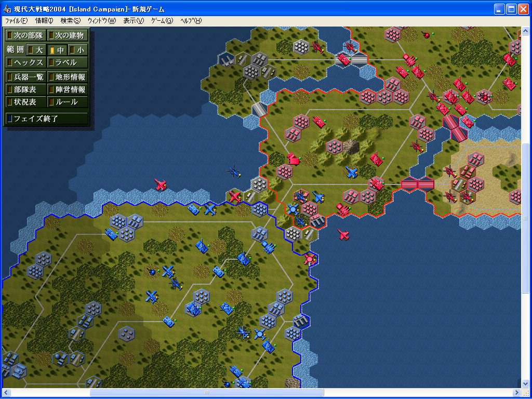Screen dimensions: 532x399
Task: Open the ウィンドウ(W) menu
Action: point(101,21)
